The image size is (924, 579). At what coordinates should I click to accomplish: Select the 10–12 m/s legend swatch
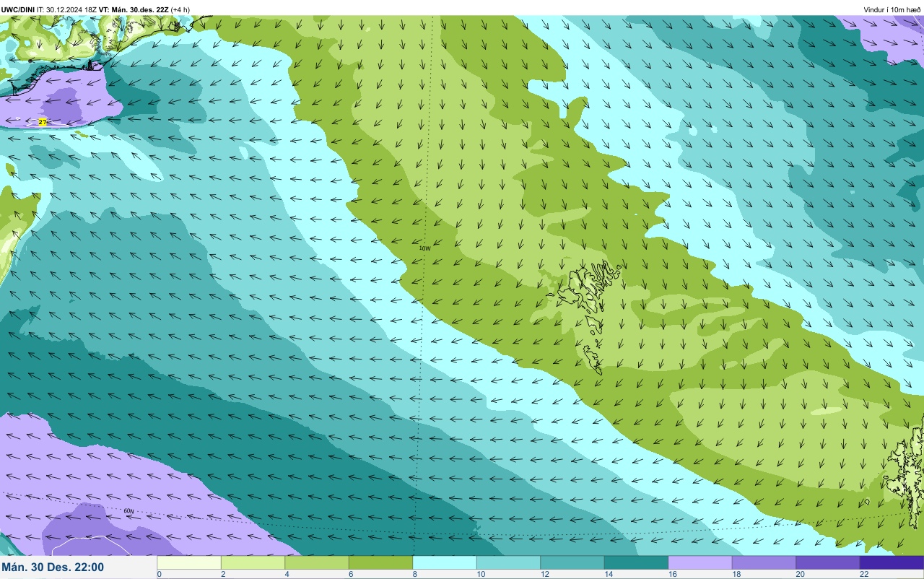pyautogui.click(x=508, y=562)
